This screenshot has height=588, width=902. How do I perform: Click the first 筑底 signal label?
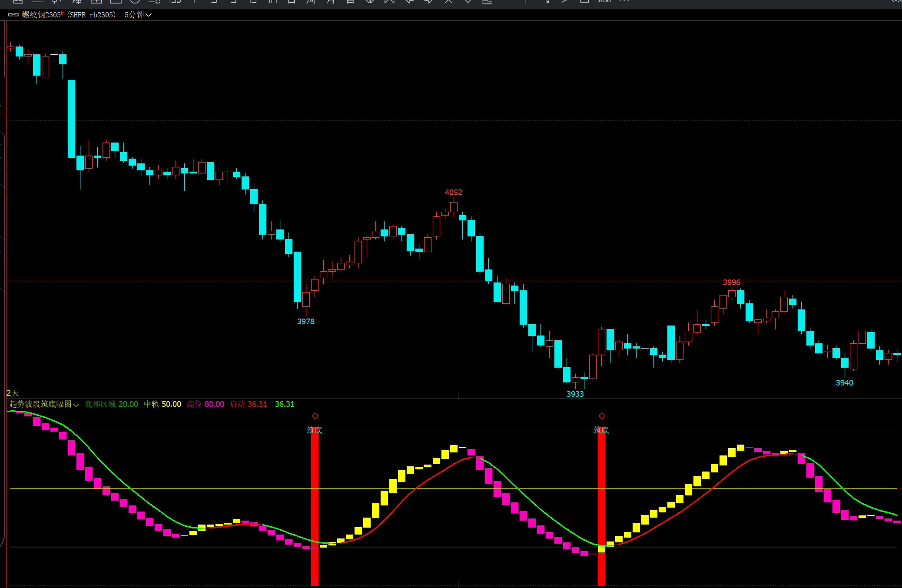coord(315,430)
